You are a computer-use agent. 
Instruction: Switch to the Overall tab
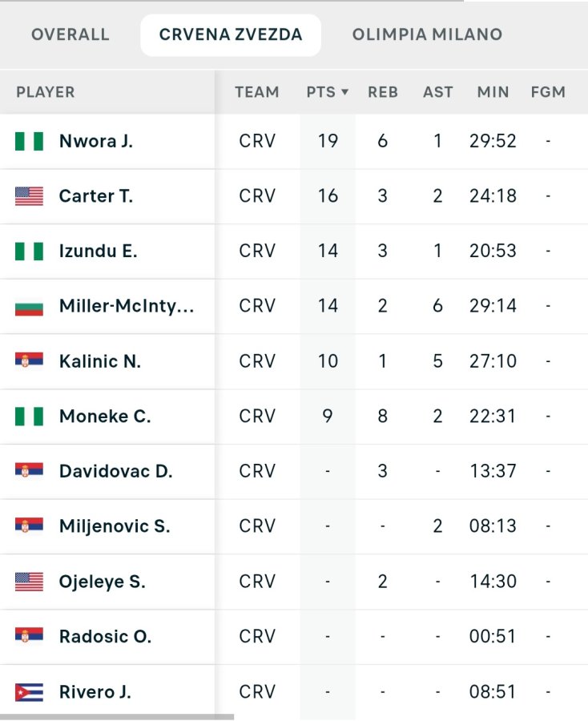point(70,34)
